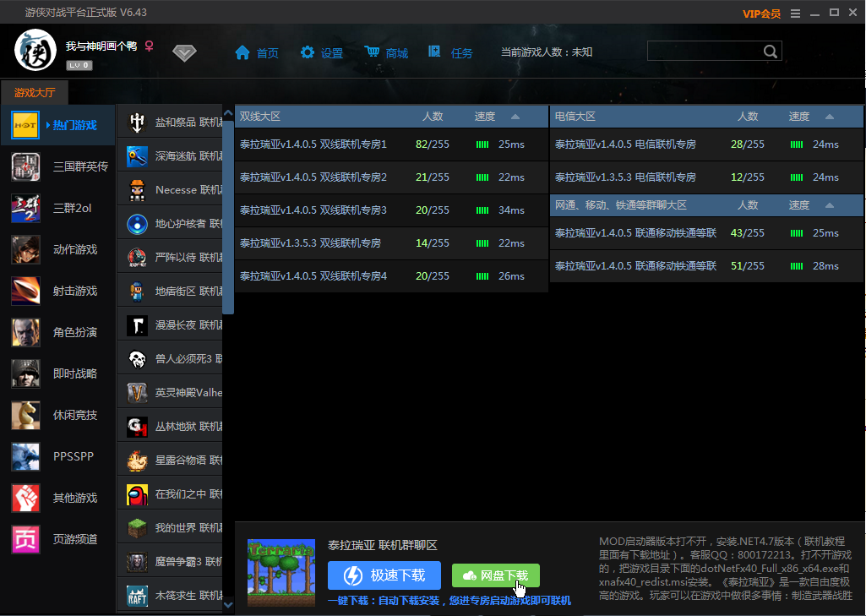Click the green 网盘下载 button
This screenshot has height=616, width=866.
(496, 575)
